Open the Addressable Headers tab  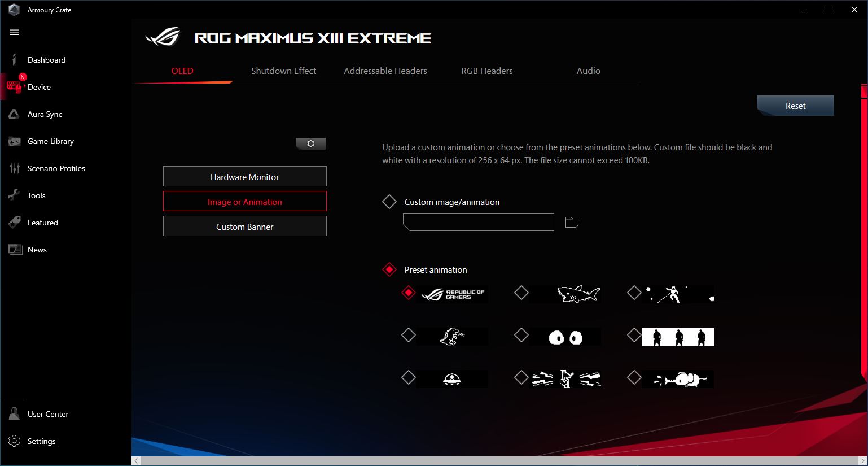pyautogui.click(x=385, y=71)
